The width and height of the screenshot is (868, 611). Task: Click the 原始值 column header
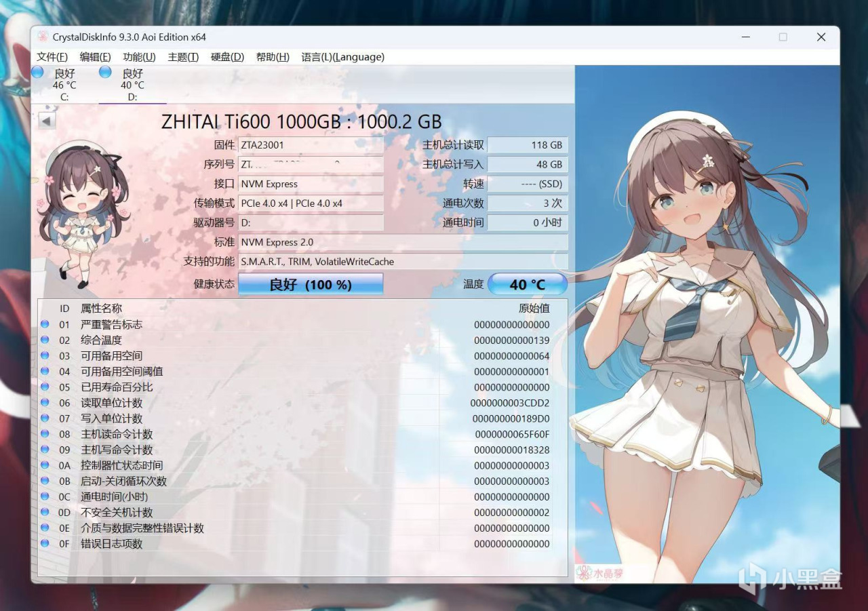click(534, 309)
